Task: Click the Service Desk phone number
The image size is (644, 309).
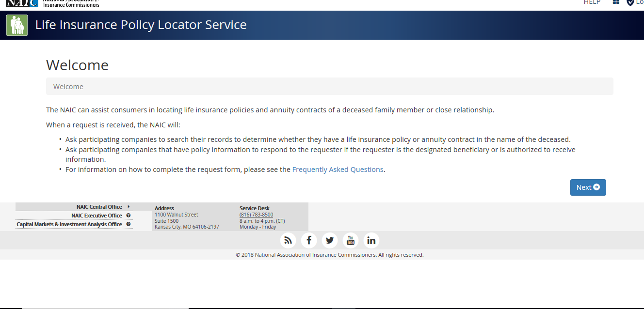Action: [x=256, y=215]
